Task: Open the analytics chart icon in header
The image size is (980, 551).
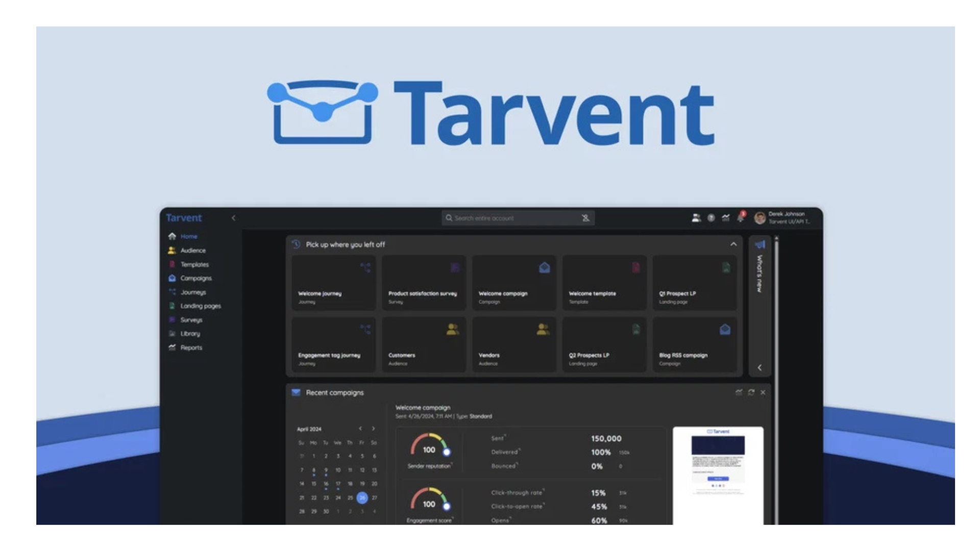Action: [x=726, y=218]
